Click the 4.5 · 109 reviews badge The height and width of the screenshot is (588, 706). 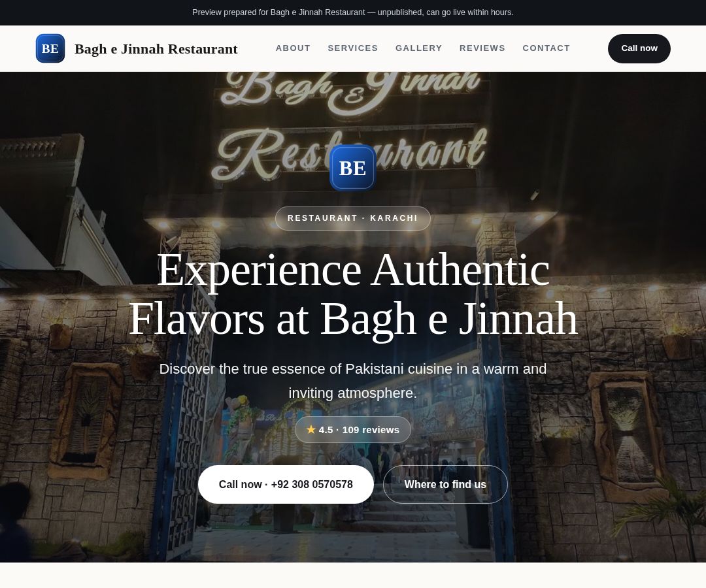[352, 430]
